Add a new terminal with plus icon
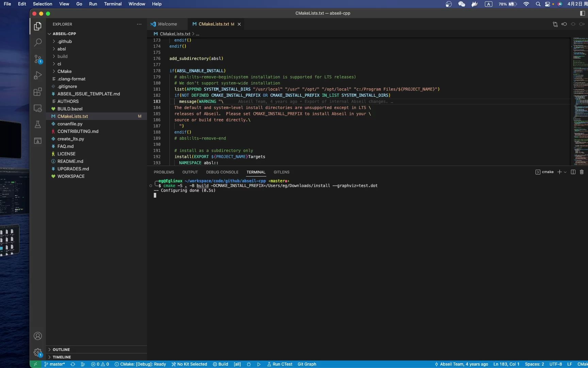The image size is (588, 368). [x=559, y=172]
